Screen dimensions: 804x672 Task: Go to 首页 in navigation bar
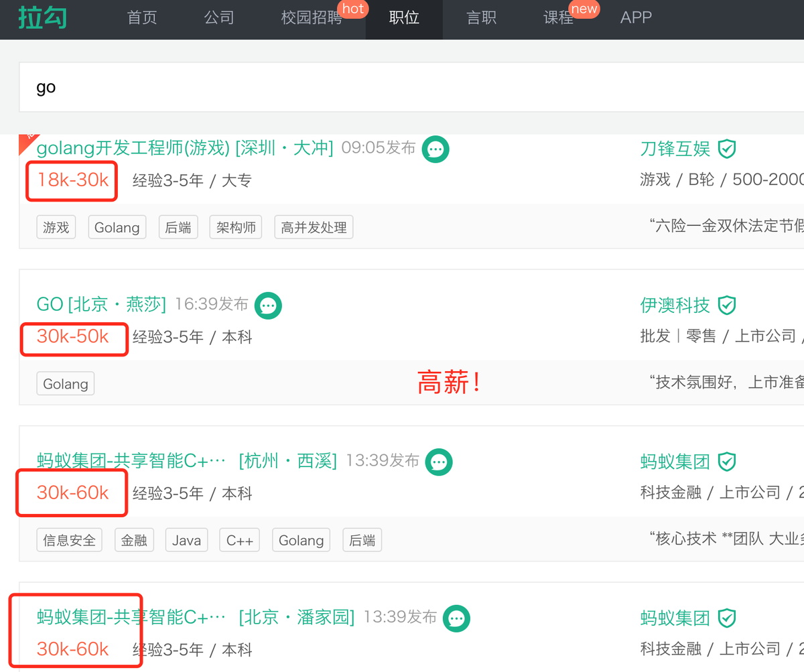142,17
